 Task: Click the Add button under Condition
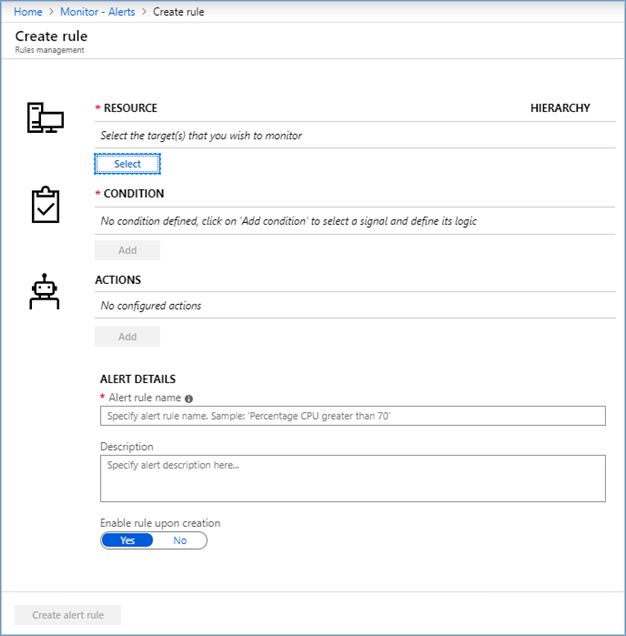pos(127,250)
